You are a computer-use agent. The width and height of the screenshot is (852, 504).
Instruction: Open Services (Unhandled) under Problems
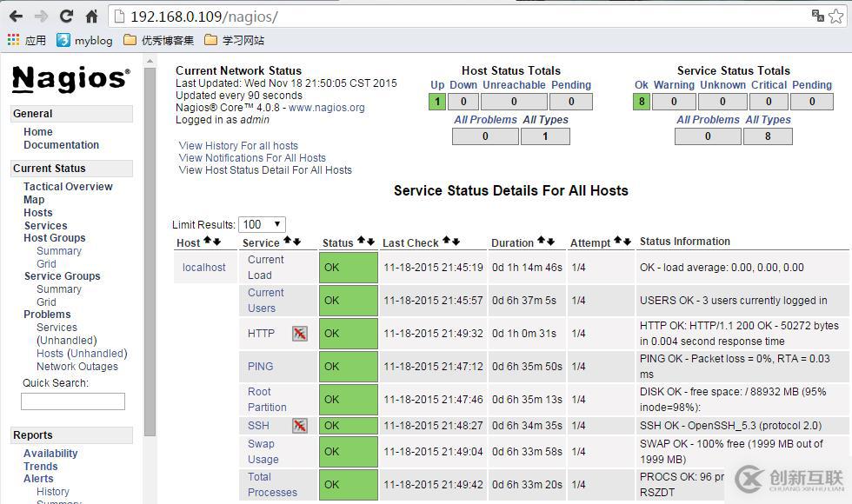[x=66, y=334]
